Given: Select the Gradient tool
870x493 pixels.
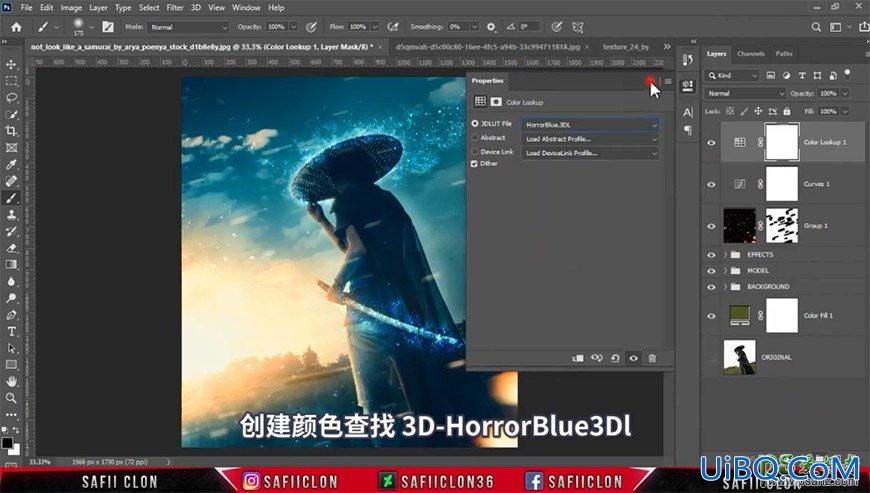Looking at the screenshot, I should [x=11, y=265].
